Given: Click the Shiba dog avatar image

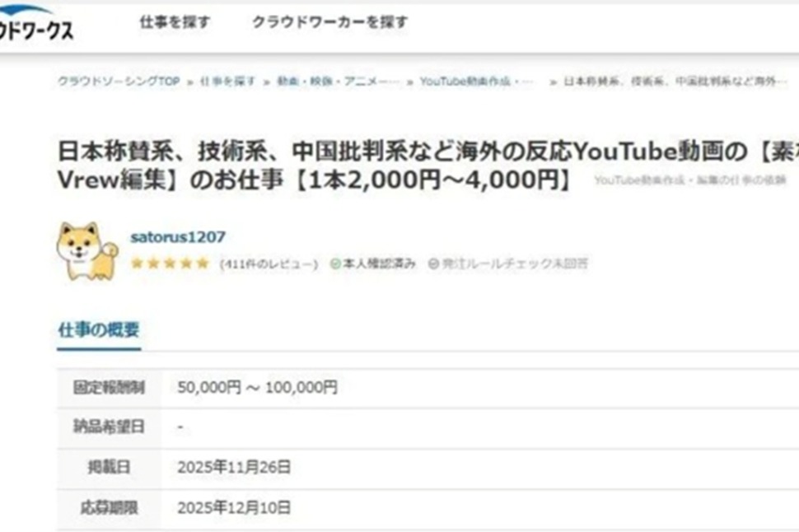Looking at the screenshot, I should [x=87, y=250].
